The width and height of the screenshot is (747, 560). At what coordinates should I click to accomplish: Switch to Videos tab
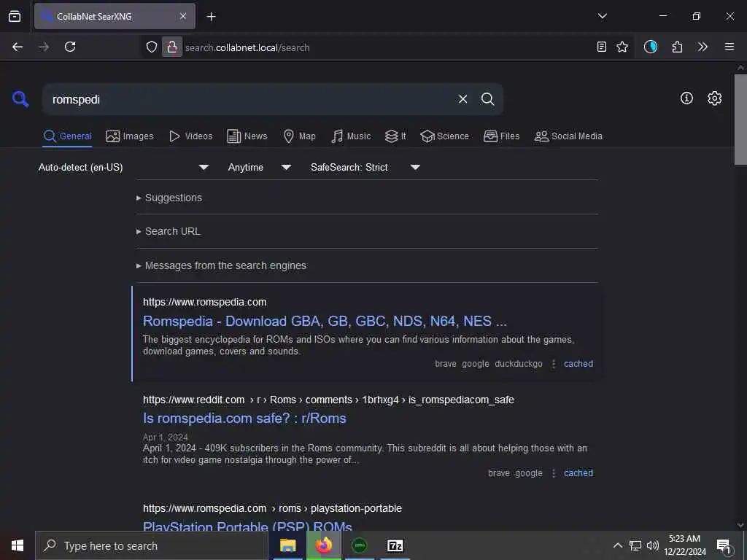pyautogui.click(x=190, y=136)
